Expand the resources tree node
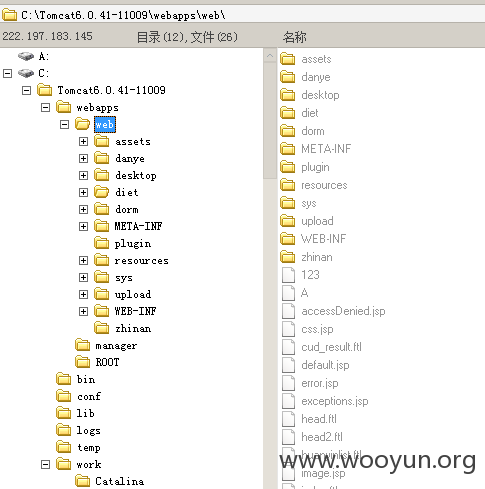This screenshot has height=489, width=485. [x=83, y=260]
